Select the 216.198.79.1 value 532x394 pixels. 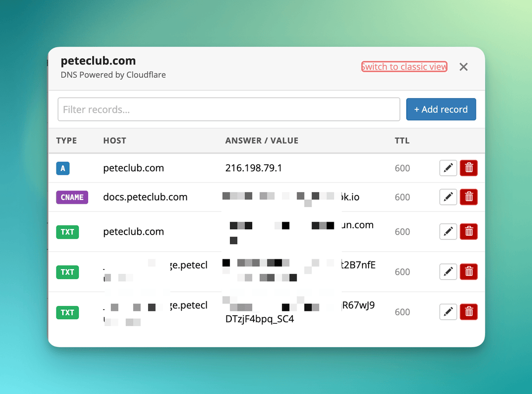[x=254, y=168]
